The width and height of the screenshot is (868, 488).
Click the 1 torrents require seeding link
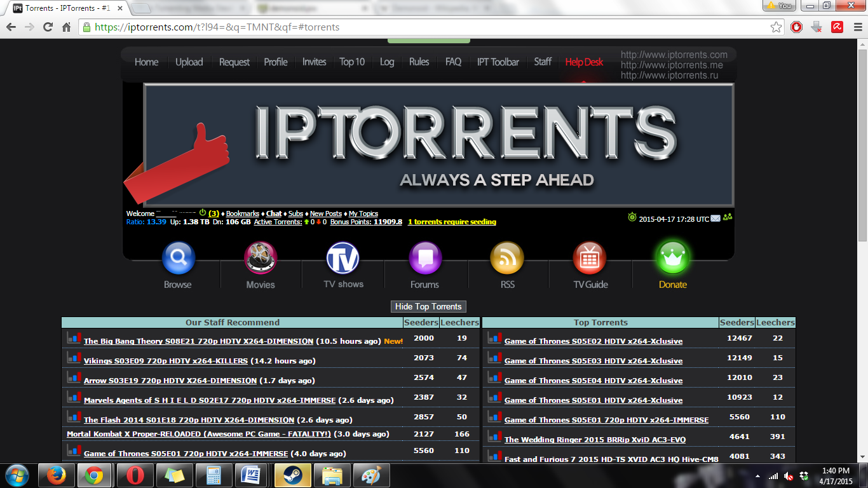tap(452, 222)
